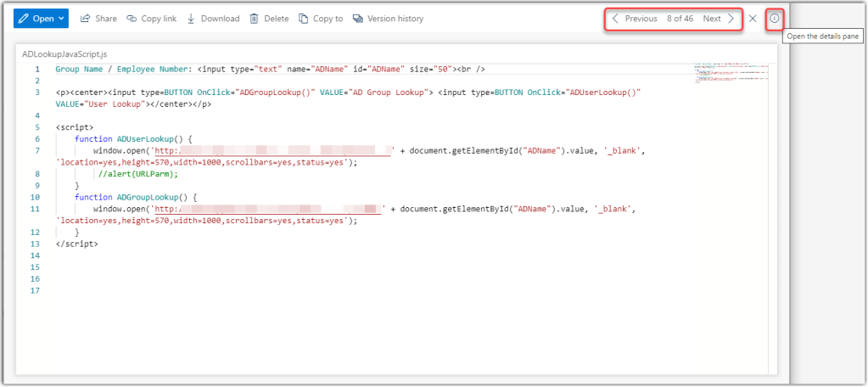Click the Copy to icon

pyautogui.click(x=304, y=19)
